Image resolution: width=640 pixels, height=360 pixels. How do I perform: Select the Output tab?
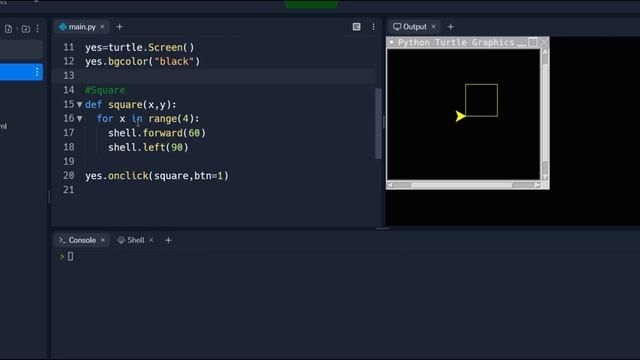410,27
